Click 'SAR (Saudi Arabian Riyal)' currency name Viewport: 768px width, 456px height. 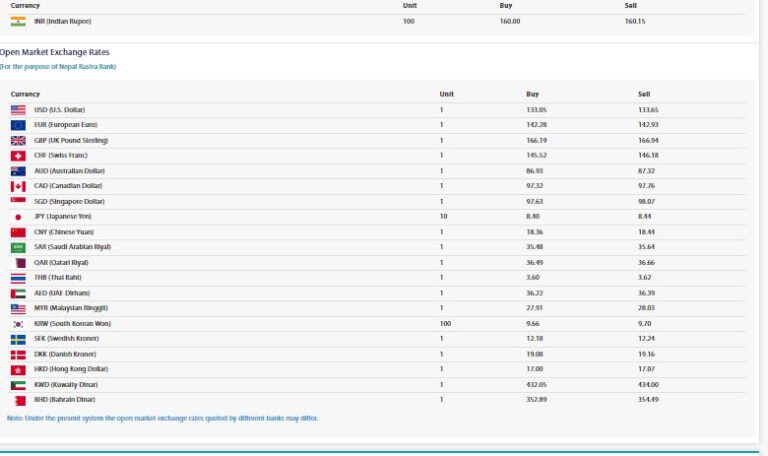(x=72, y=247)
